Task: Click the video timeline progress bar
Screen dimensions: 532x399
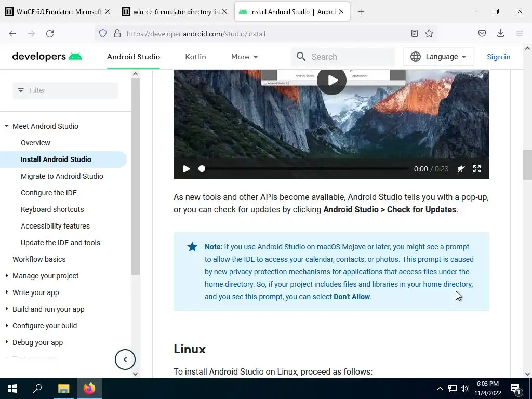Action: point(305,169)
